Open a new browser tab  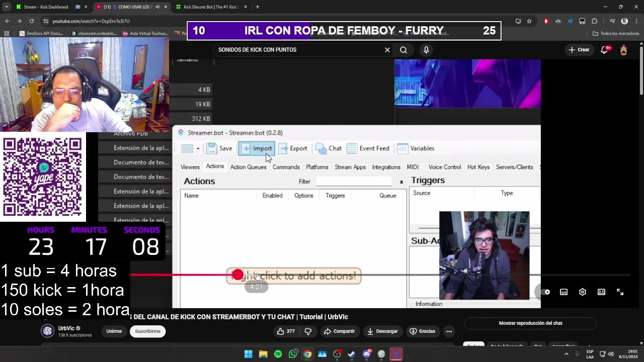click(257, 7)
